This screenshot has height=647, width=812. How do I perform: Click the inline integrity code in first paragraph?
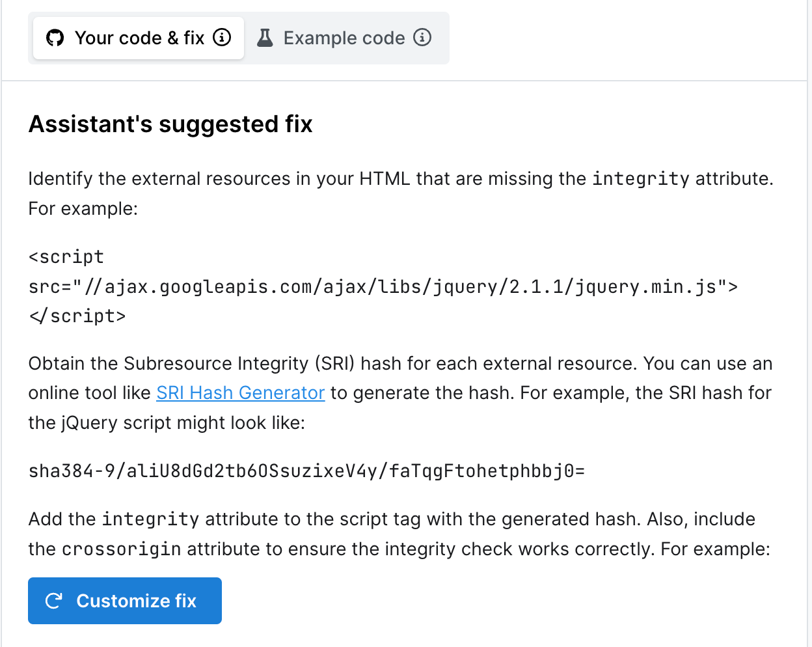(x=642, y=178)
